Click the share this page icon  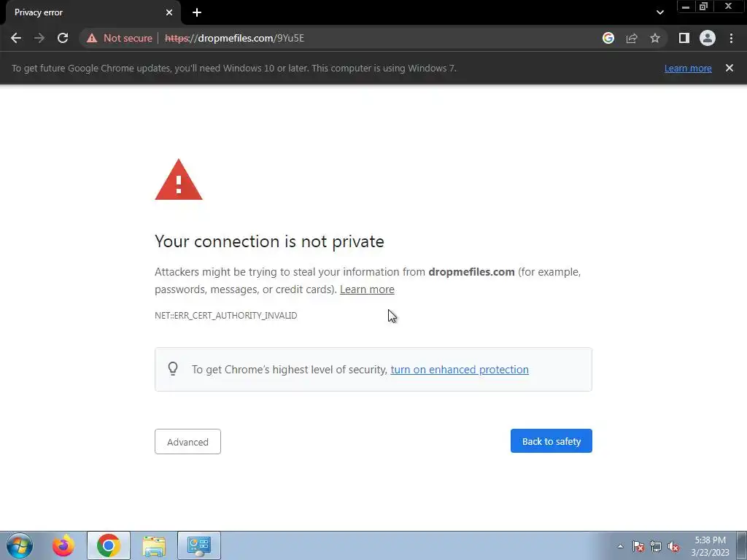click(632, 38)
